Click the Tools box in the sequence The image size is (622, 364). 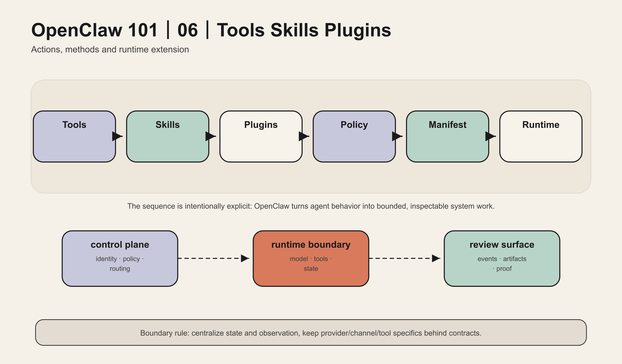tap(74, 136)
